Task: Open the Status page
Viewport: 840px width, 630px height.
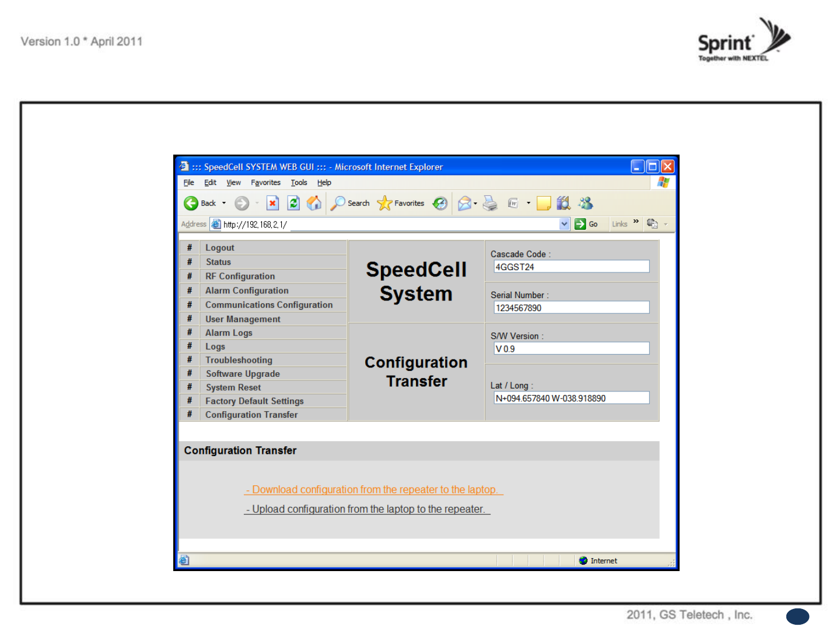Action: point(218,262)
